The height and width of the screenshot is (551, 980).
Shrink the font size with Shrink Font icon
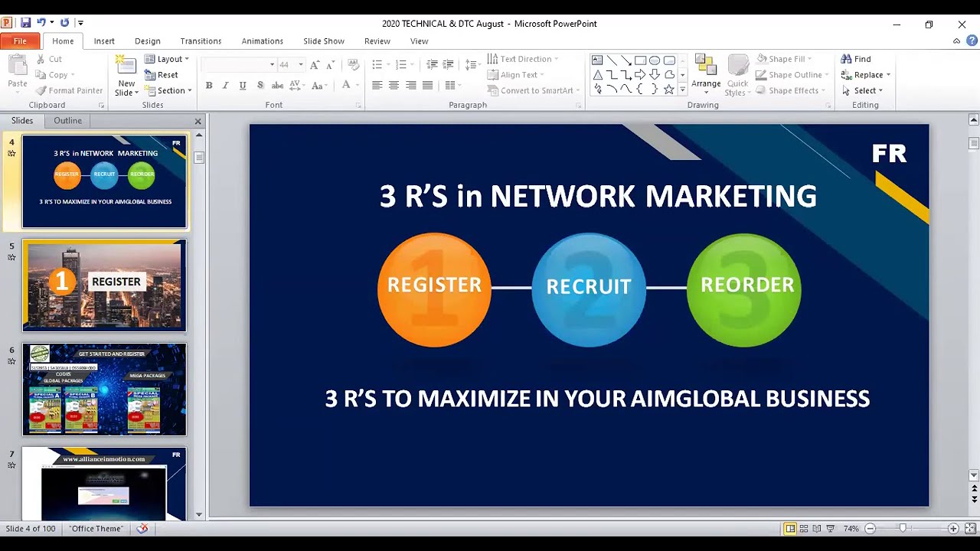[x=331, y=65]
